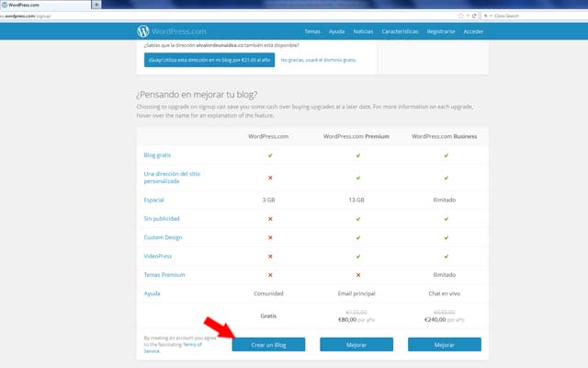
Task: Click the VideoPress feature name
Action: click(158, 256)
